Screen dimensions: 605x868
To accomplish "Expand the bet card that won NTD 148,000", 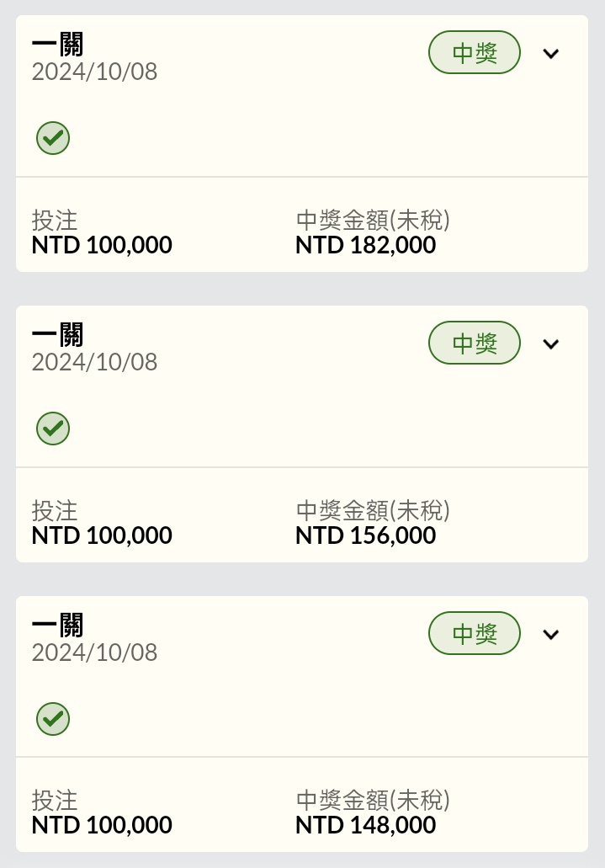I will (x=551, y=634).
